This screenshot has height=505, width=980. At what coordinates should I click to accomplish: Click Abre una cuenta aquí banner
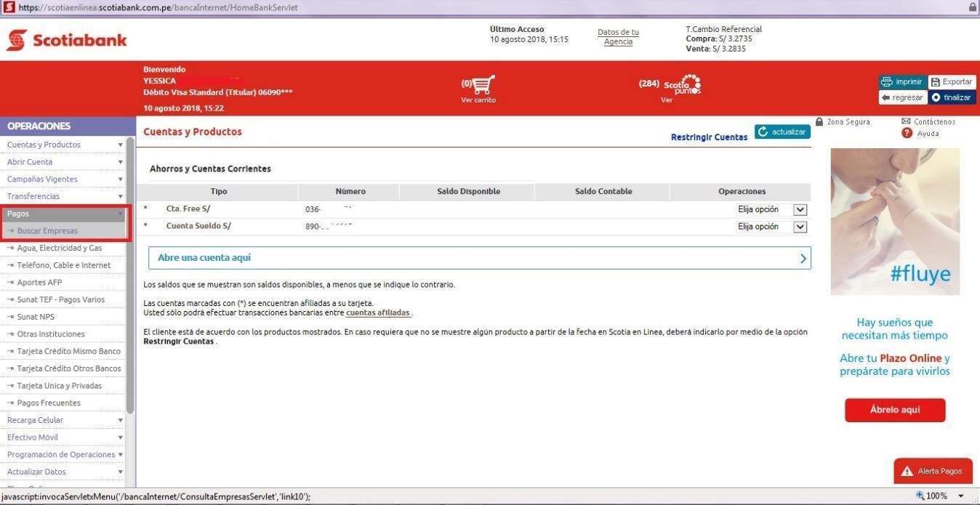pyautogui.click(x=480, y=258)
